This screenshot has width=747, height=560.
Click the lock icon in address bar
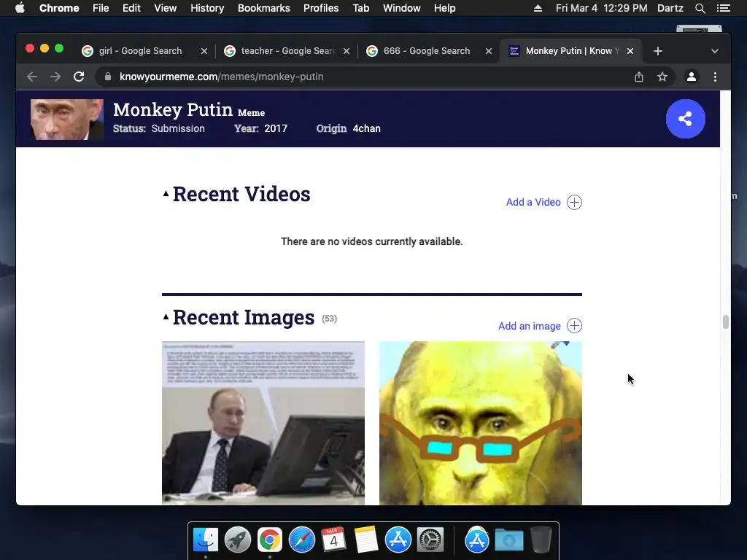108,77
